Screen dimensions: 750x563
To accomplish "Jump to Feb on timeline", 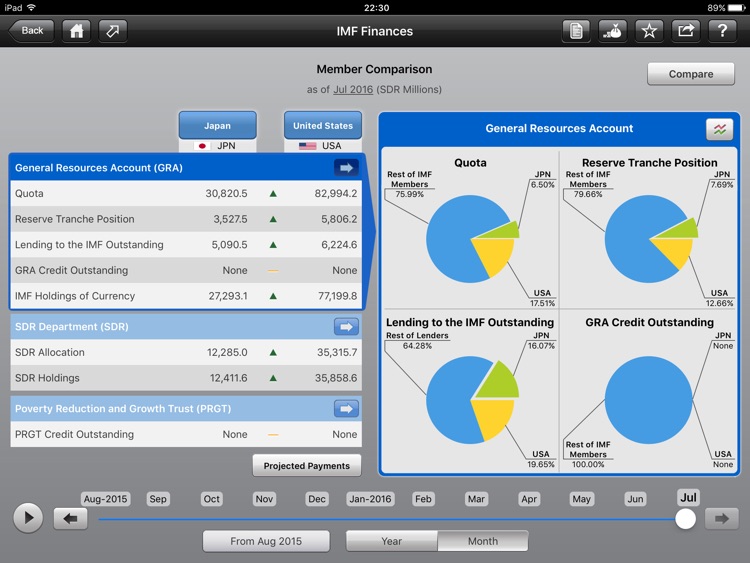I will 423,499.
